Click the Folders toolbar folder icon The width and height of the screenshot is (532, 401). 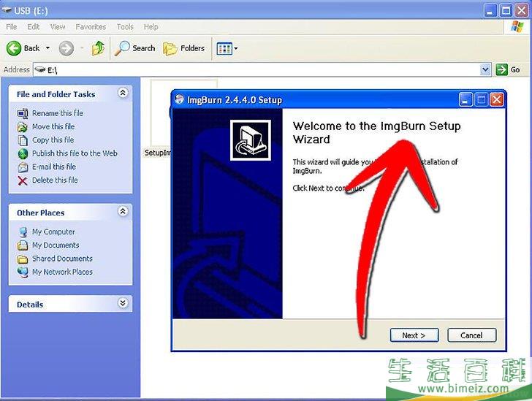click(x=170, y=48)
